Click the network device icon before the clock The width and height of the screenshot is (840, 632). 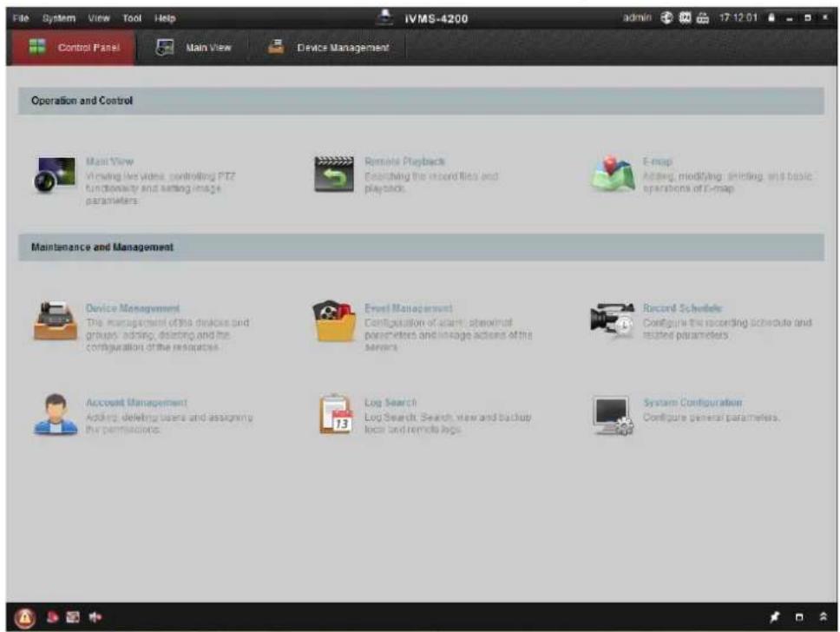point(702,18)
